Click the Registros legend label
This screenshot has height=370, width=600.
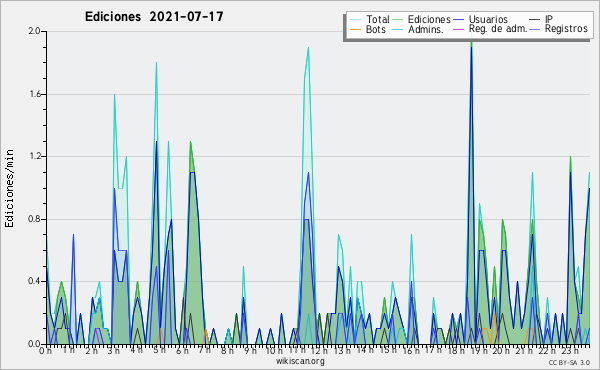[566, 29]
